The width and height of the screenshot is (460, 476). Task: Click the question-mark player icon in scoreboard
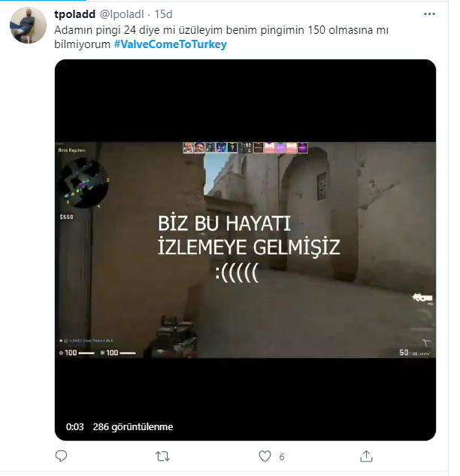point(232,147)
